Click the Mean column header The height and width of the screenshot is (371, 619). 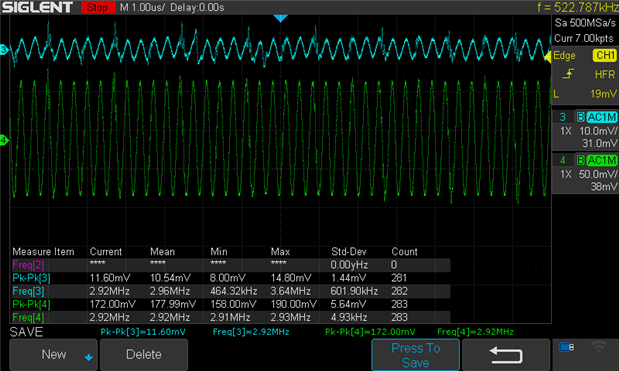coord(162,252)
